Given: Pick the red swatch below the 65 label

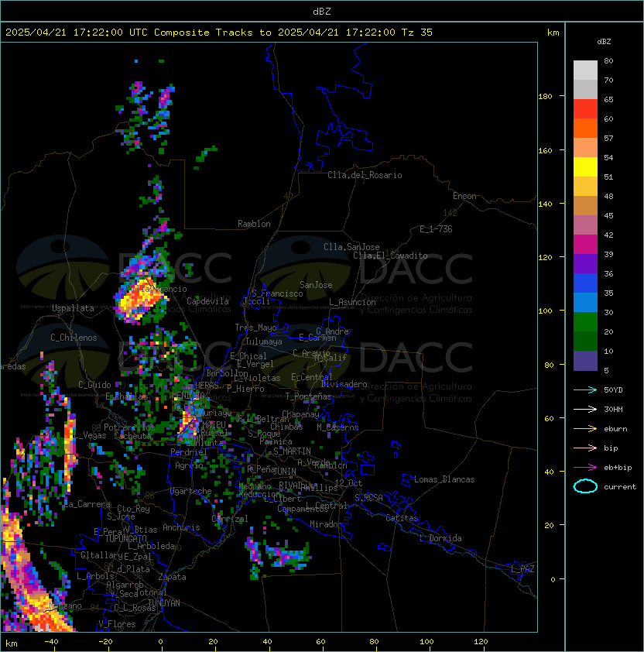Looking at the screenshot, I should pos(585,109).
